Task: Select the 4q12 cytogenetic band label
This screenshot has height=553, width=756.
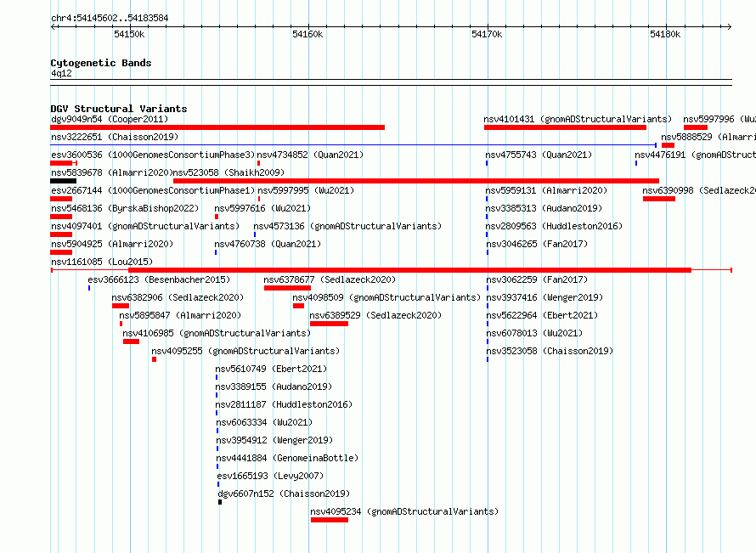Action: [x=61, y=73]
